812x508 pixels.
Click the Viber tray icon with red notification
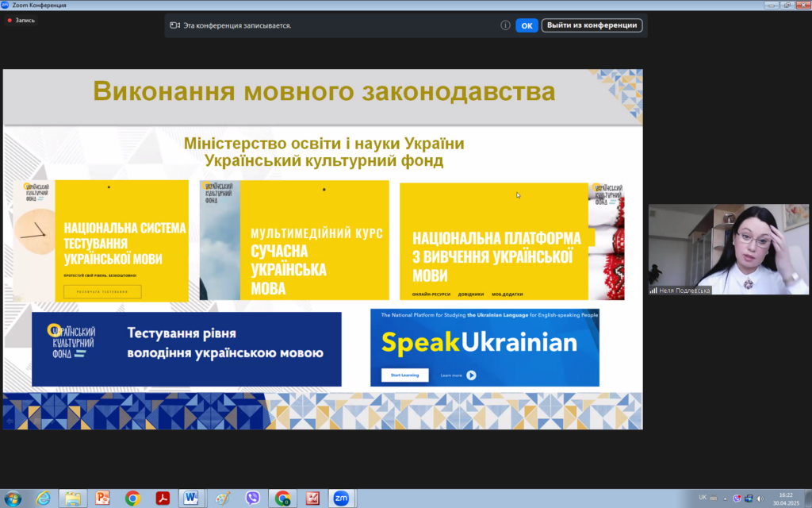coord(737,498)
